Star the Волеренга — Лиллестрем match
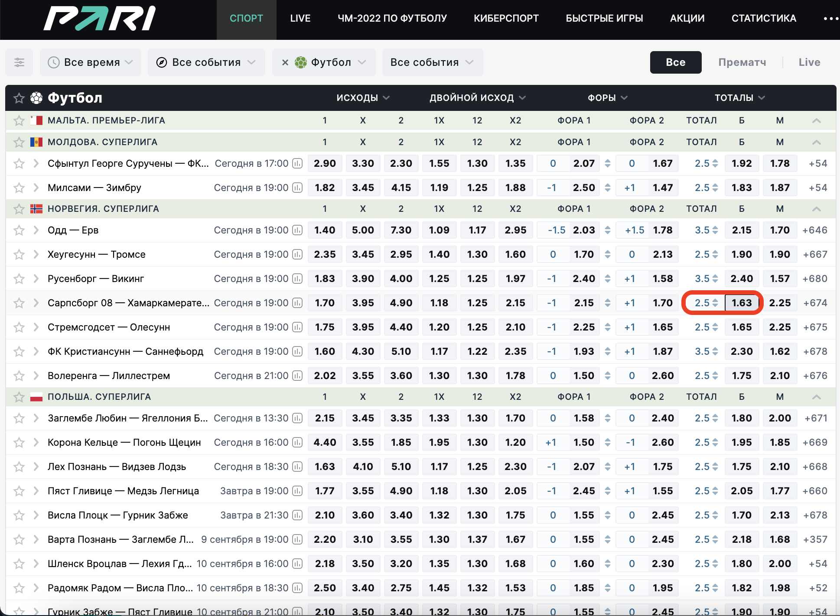The height and width of the screenshot is (616, 840). coord(19,376)
